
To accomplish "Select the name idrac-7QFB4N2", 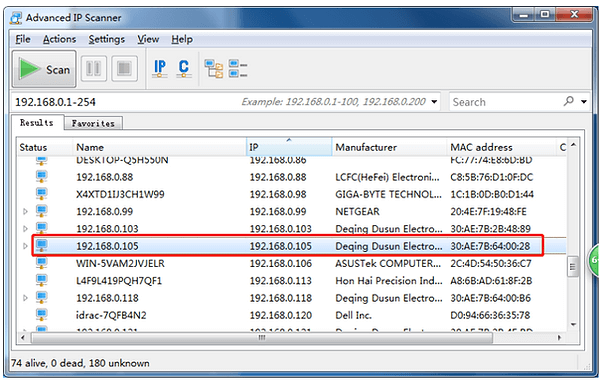I will point(111,315).
